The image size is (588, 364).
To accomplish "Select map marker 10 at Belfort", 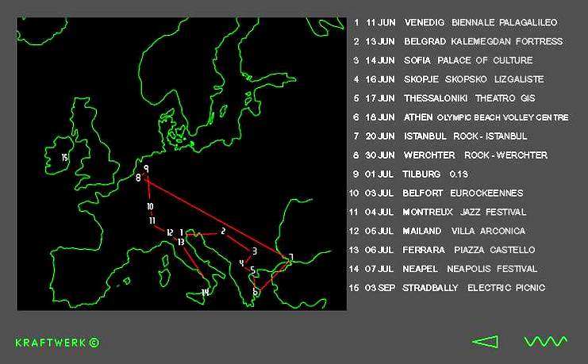I will [150, 207].
